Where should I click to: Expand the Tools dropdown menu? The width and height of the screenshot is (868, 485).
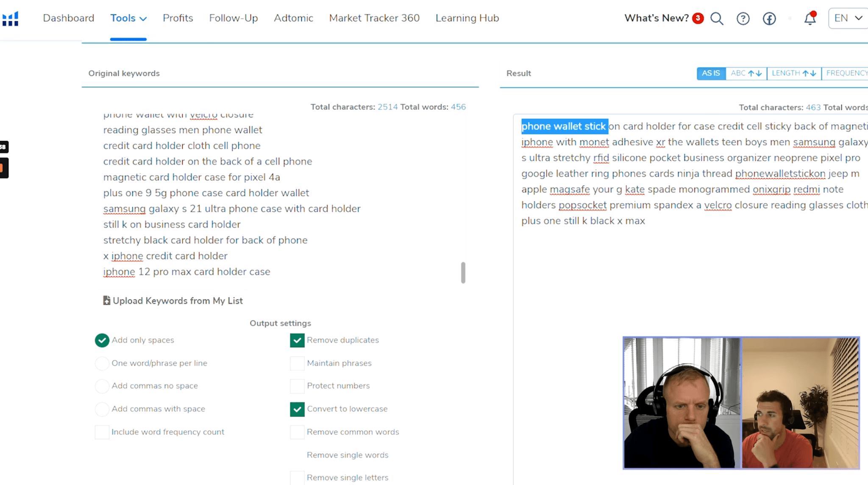128,18
